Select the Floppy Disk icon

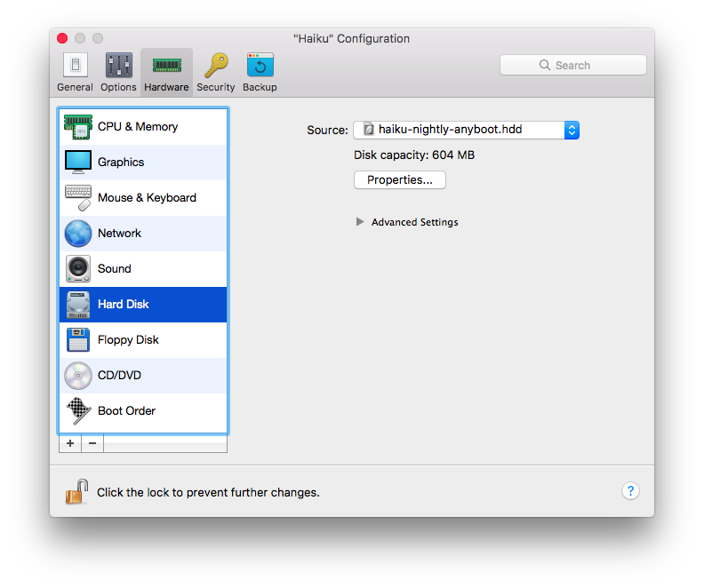78,340
